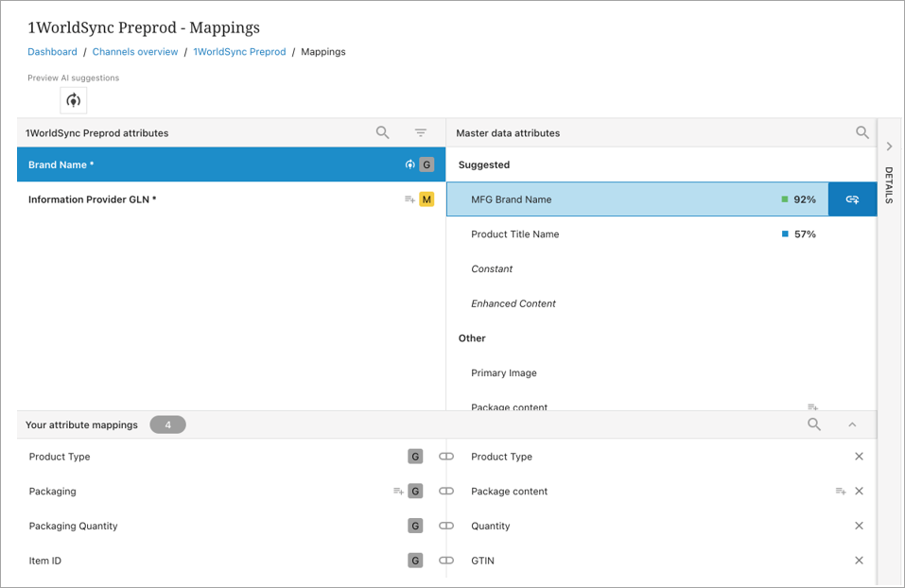Click the link icon for MFG Brand Name

tap(852, 199)
